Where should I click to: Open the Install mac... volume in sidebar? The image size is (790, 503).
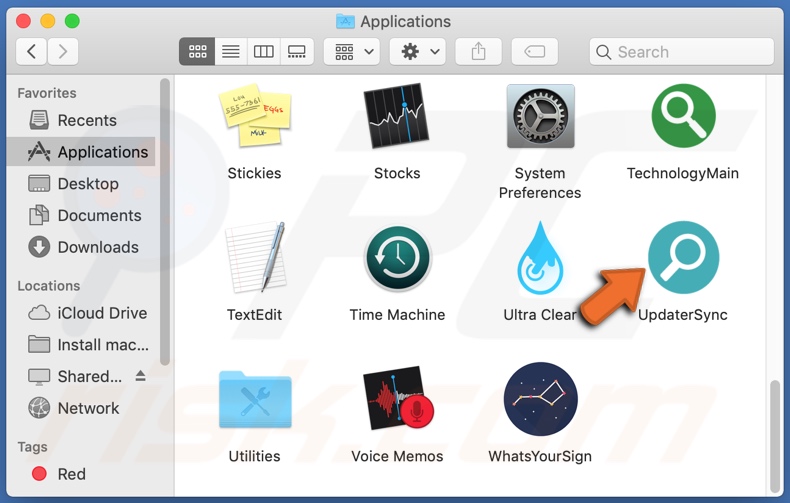click(x=81, y=345)
